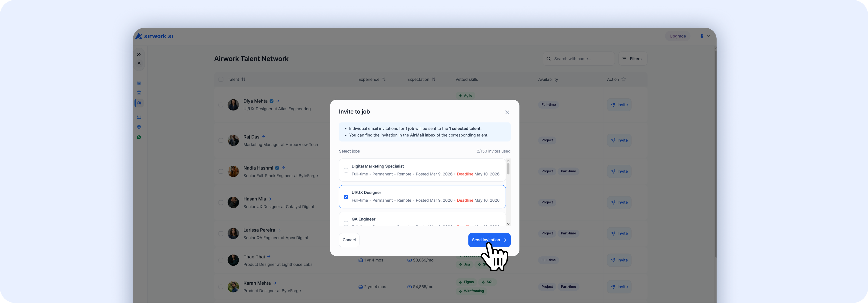Image resolution: width=868 pixels, height=303 pixels.
Task: Check the Digital Marketing Specialist job
Action: click(x=346, y=171)
